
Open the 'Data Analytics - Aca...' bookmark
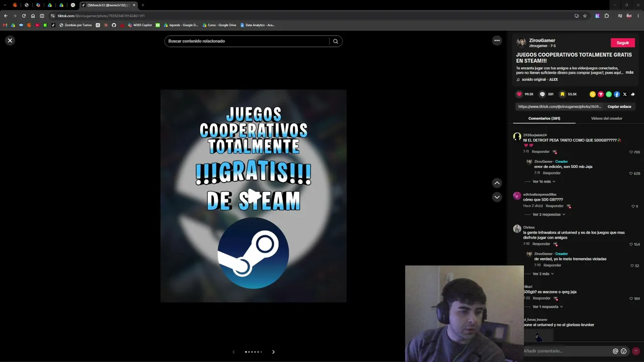pos(257,25)
